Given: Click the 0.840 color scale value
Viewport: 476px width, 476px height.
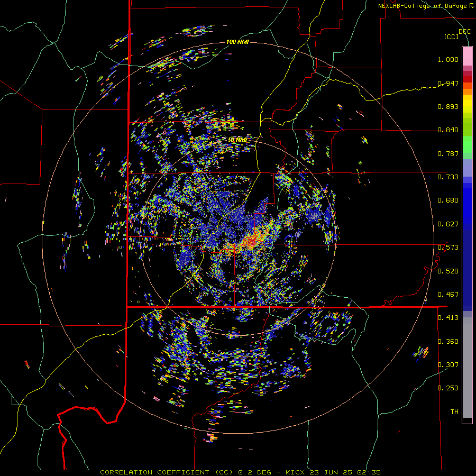Looking at the screenshot, I should coord(448,130).
